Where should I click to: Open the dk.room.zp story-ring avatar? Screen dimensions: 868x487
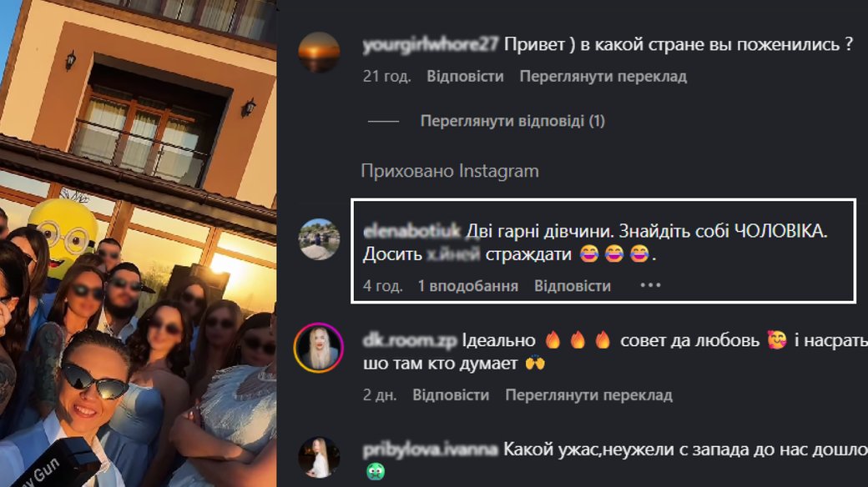pyautogui.click(x=319, y=348)
